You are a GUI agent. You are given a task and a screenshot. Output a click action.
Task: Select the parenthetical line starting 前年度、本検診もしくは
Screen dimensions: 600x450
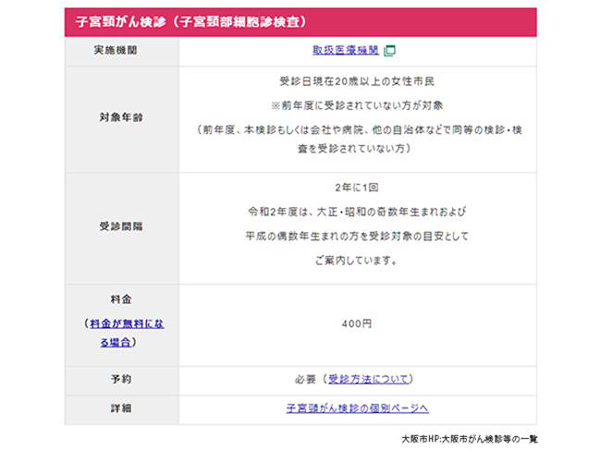(359, 130)
